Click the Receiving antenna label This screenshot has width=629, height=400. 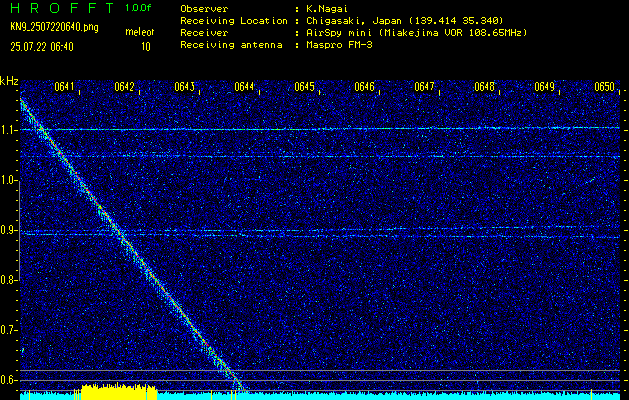[x=231, y=45]
